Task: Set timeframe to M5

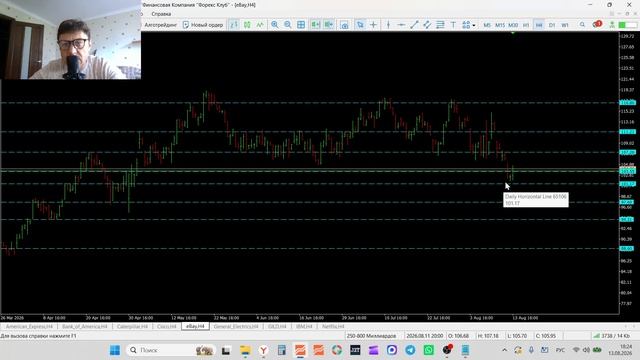Action: (487, 25)
